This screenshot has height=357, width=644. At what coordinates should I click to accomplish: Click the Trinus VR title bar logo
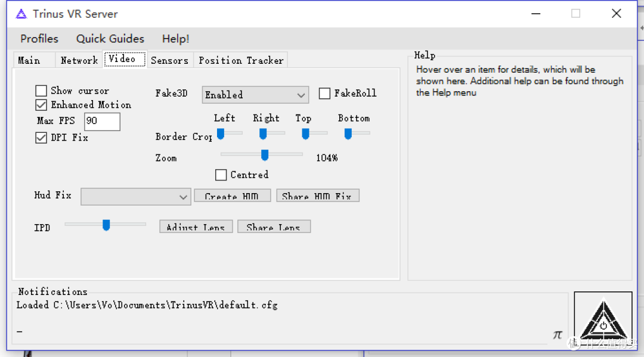(x=21, y=14)
